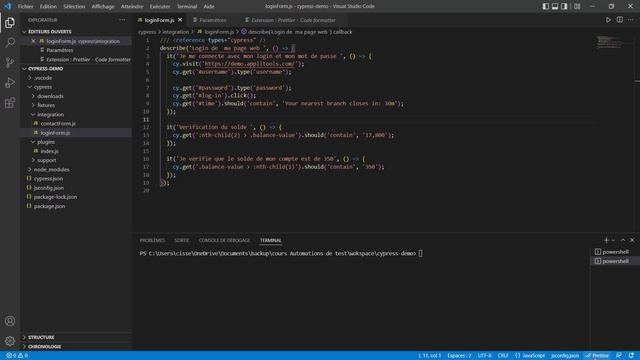
Task: Click the jsconfig.json status bar item
Action: click(565, 356)
